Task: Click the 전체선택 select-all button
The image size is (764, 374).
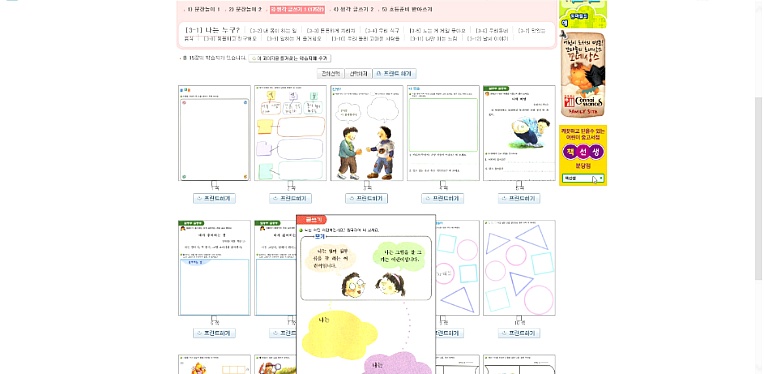Action: 330,74
